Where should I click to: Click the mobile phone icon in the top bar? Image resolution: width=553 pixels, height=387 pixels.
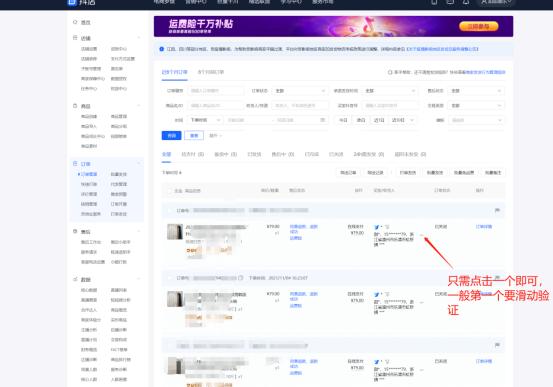434,2
